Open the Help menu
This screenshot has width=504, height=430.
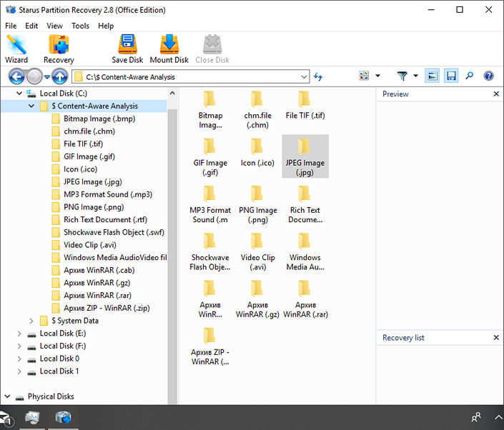point(106,26)
